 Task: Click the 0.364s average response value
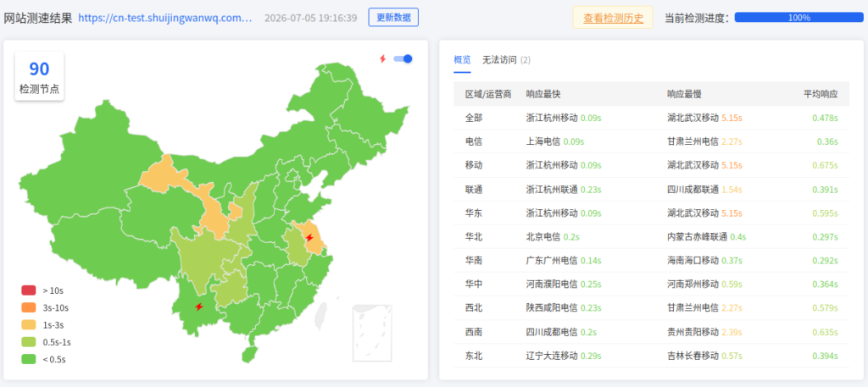tap(826, 285)
